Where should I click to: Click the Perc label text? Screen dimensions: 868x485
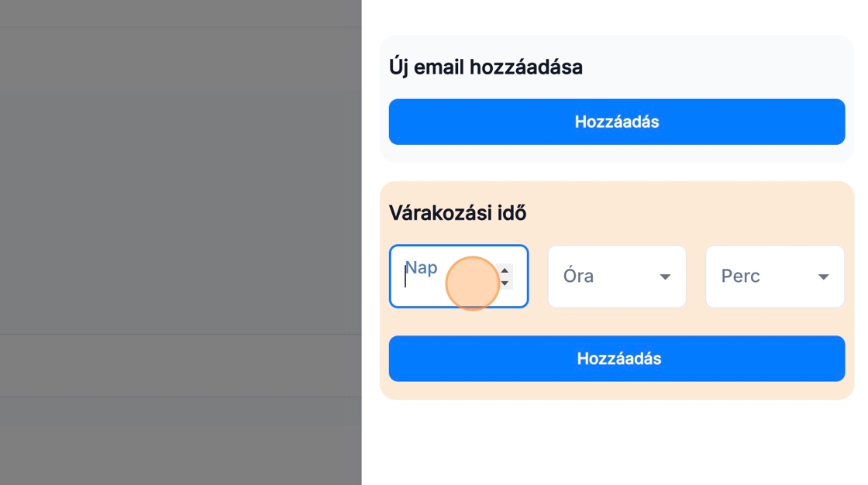[740, 276]
